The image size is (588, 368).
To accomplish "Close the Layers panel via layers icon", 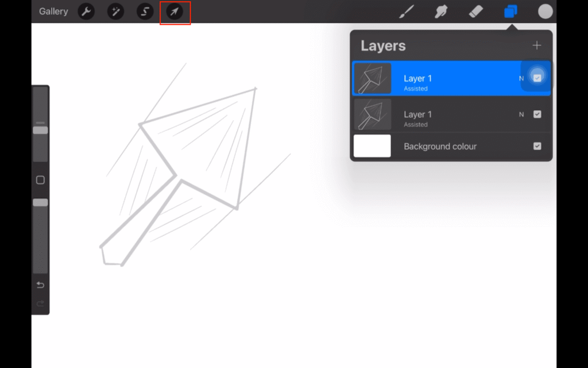I will (510, 11).
